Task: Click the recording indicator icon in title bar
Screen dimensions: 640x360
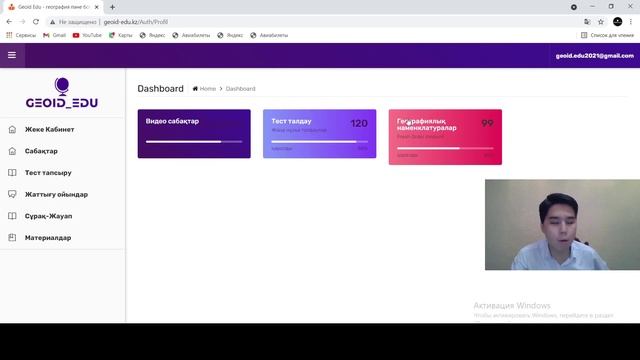Action: coord(574,7)
